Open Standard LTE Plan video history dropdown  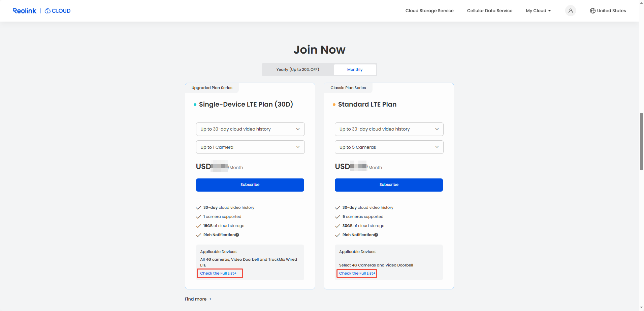pos(389,129)
